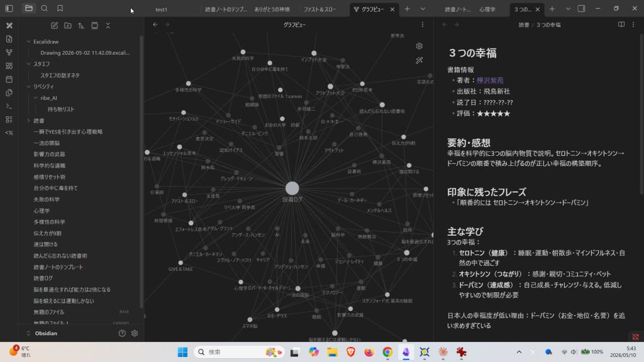The image size is (644, 362).
Task: Open the 樺沢紫苑 author link
Action: point(490,80)
